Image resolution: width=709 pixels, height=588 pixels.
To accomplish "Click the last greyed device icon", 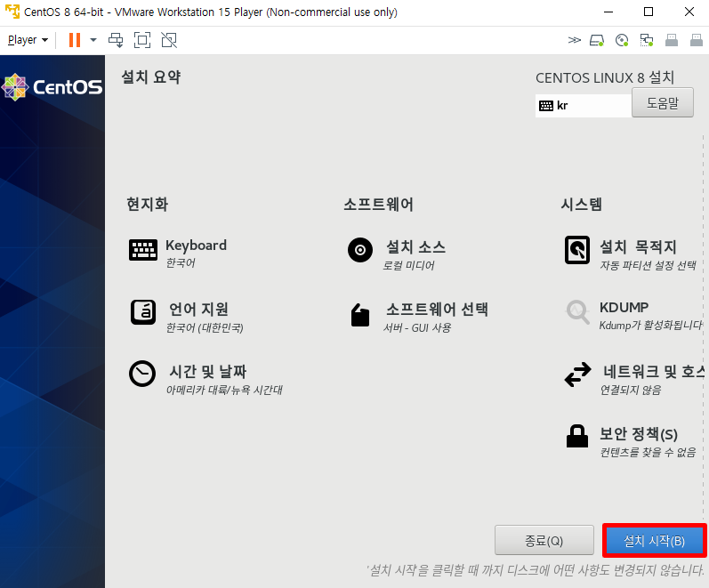I will click(697, 40).
